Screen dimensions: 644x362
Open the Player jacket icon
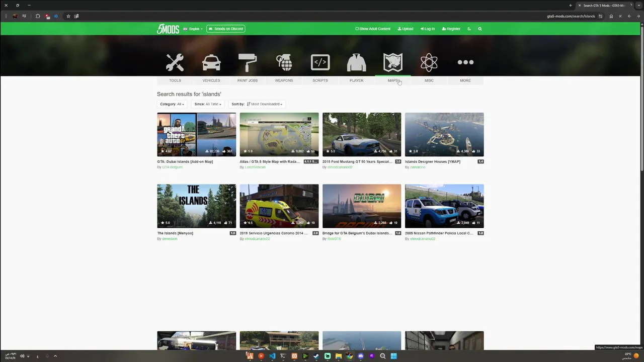(x=356, y=62)
